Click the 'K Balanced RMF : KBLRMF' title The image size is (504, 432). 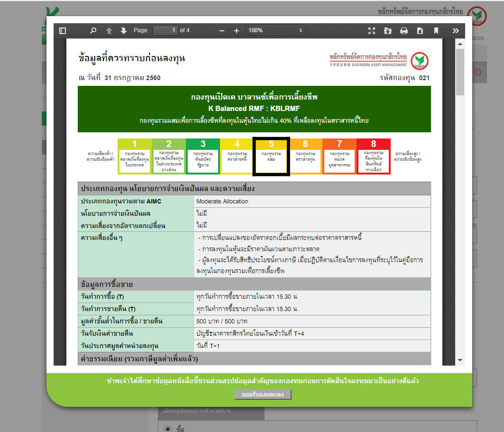pos(254,109)
